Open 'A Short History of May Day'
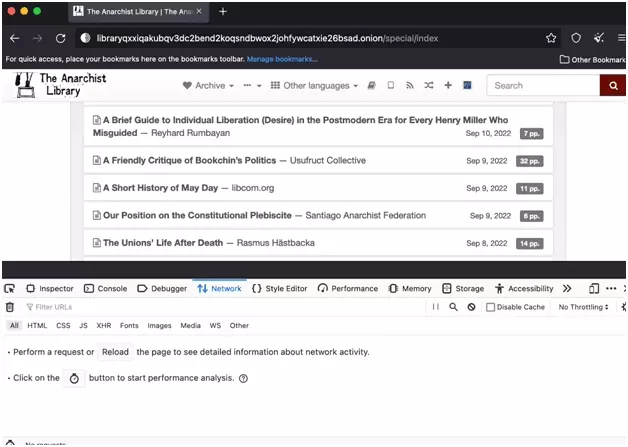628x447 pixels. [x=160, y=188]
